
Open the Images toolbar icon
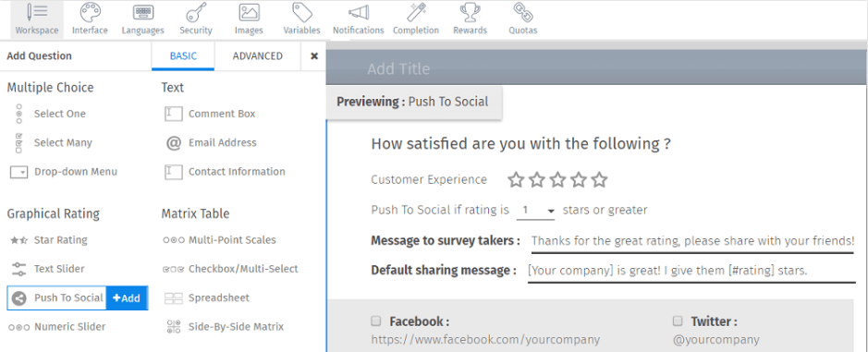coord(249,12)
